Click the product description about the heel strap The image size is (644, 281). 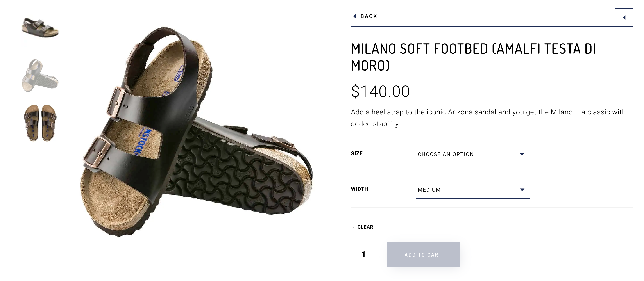point(488,118)
